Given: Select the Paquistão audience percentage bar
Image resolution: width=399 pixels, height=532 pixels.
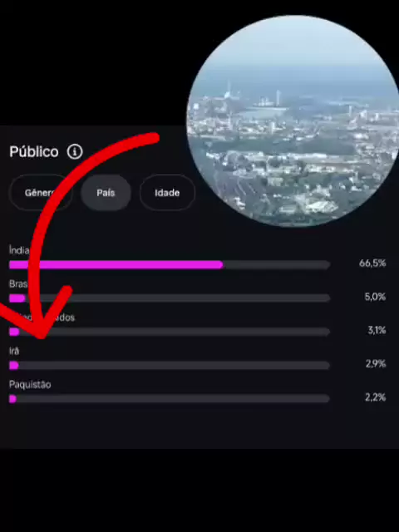Looking at the screenshot, I should [170, 399].
